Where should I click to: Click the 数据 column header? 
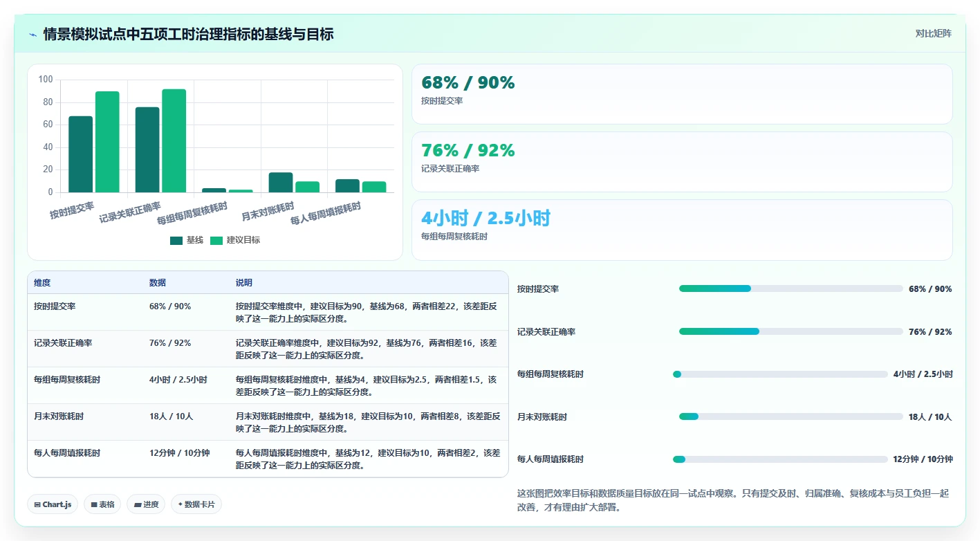click(x=158, y=283)
